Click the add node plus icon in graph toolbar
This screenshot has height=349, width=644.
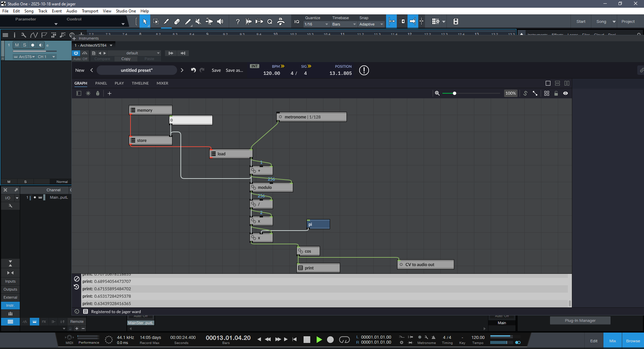109,93
